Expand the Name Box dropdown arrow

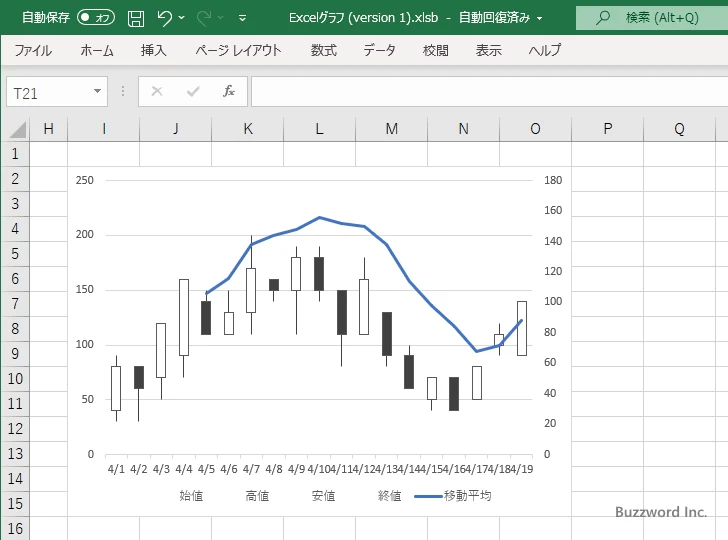click(98, 91)
